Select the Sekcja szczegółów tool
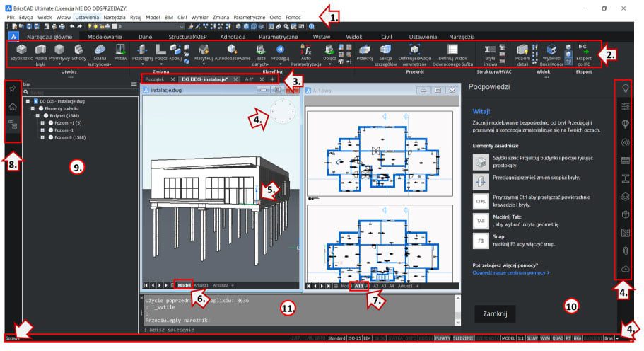This screenshot has height=351, width=644. click(x=386, y=52)
